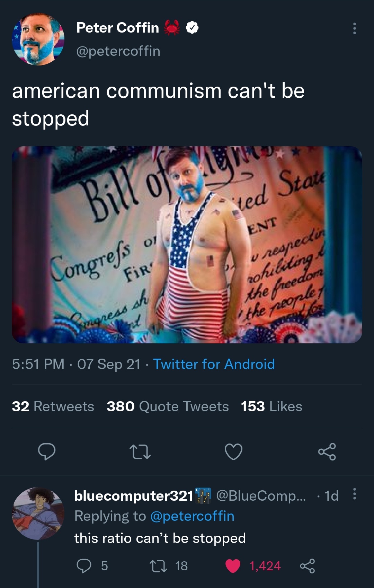Screen dimensions: 374x588
Task: Open the attached tweet photo
Action: [187, 245]
